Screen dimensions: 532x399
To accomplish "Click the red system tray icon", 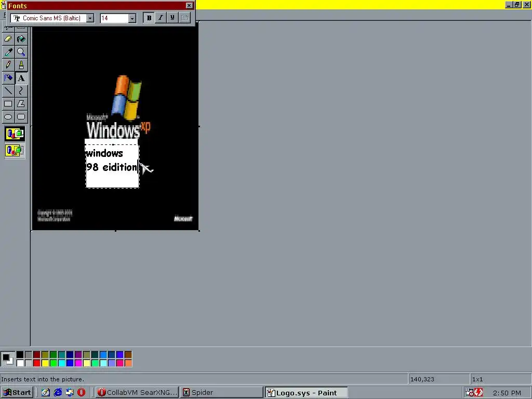I will tap(478, 392).
